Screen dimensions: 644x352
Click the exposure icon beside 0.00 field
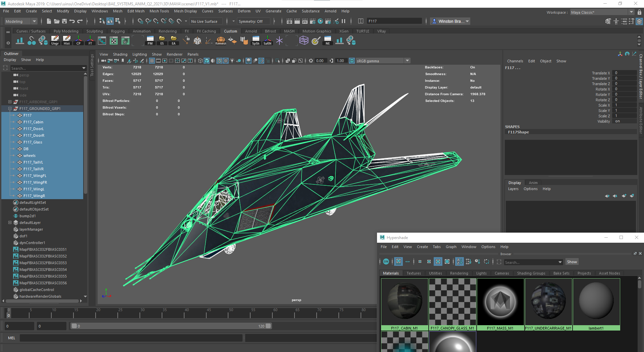pyautogui.click(x=311, y=61)
